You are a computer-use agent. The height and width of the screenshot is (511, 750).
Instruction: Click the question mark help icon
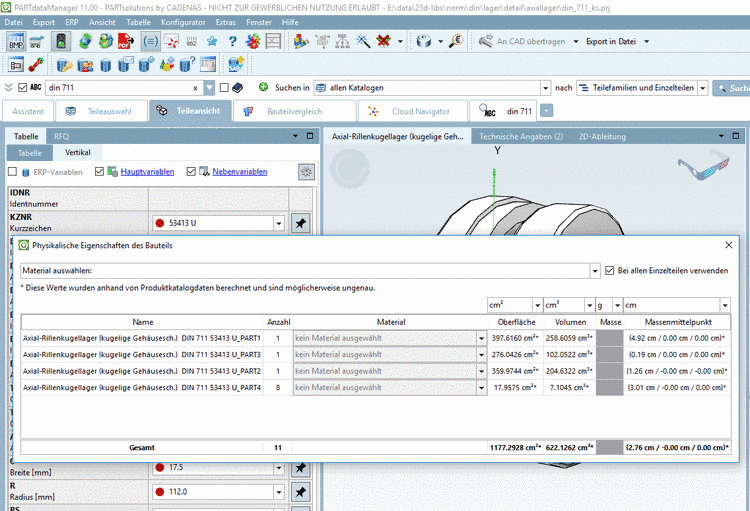pos(232,42)
